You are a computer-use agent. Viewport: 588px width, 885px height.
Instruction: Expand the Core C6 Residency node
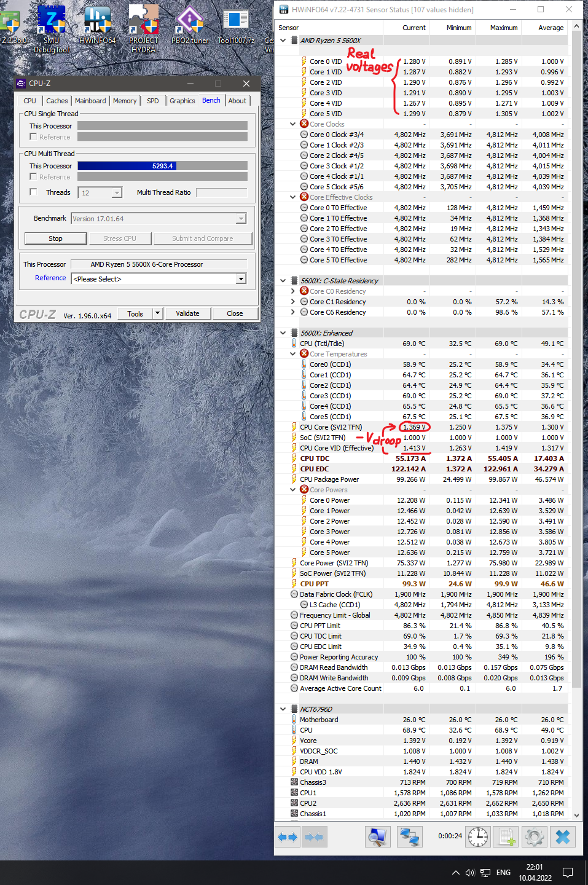point(292,312)
